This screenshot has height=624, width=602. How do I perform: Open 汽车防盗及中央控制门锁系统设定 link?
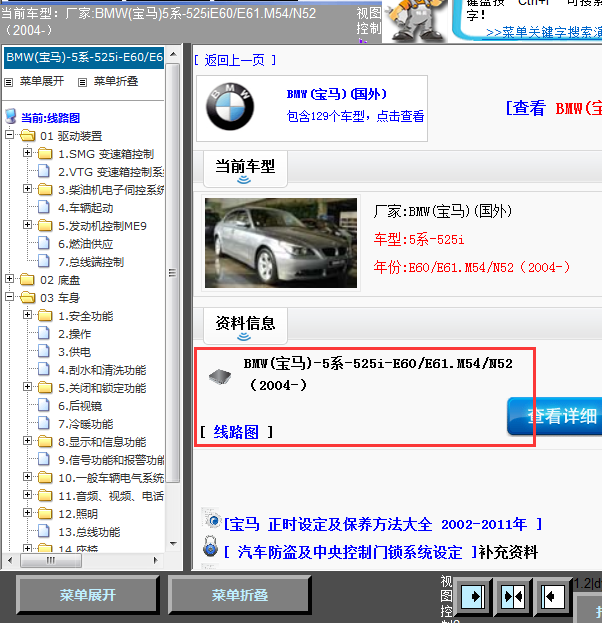pos(350,552)
